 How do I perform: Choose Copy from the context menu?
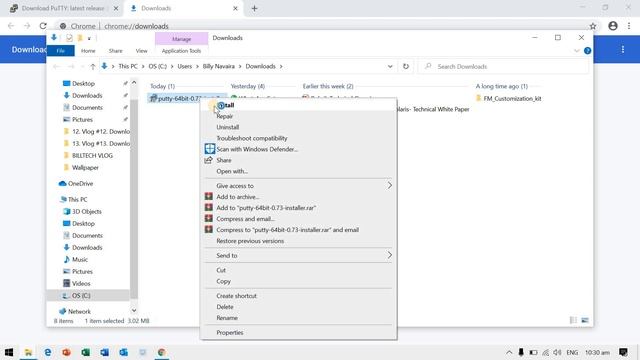[223, 281]
